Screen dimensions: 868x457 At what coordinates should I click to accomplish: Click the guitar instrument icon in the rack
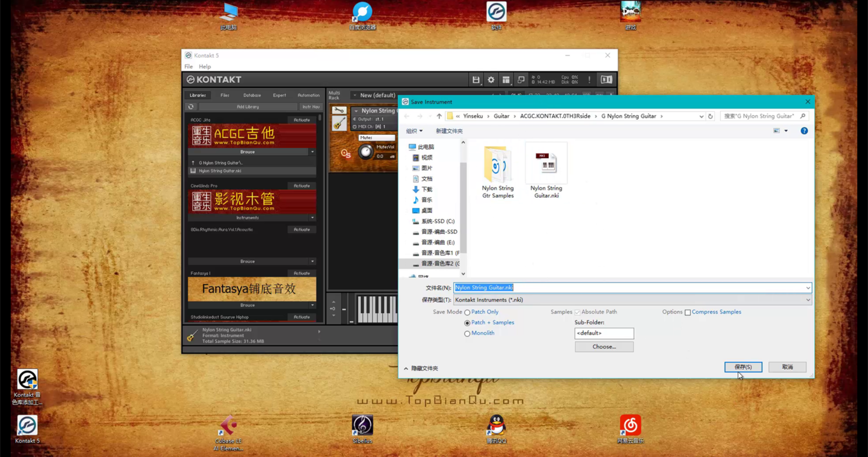(x=339, y=124)
